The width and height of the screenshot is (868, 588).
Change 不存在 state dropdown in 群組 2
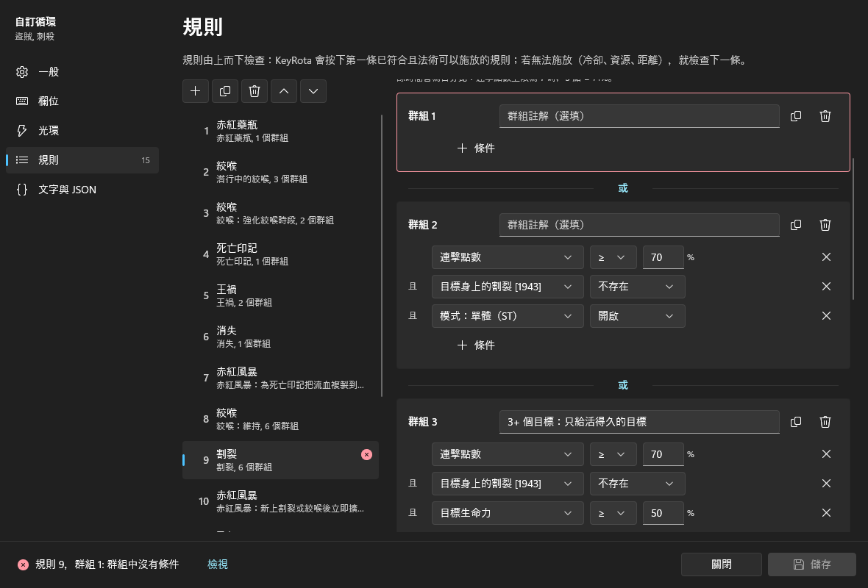pyautogui.click(x=637, y=287)
